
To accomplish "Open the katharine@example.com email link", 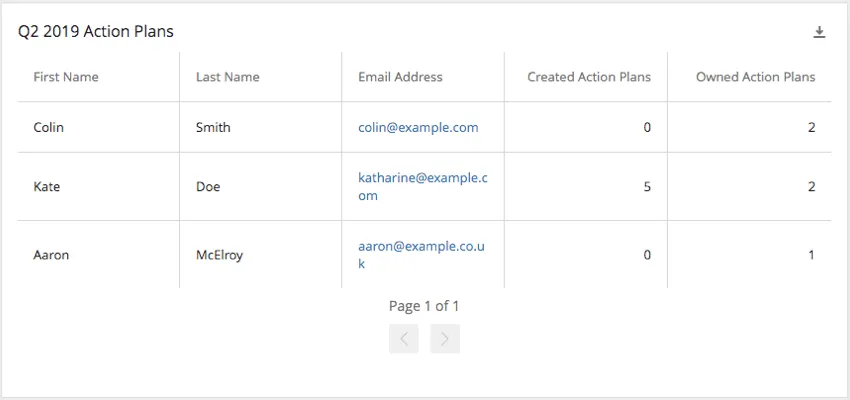I will (x=422, y=178).
